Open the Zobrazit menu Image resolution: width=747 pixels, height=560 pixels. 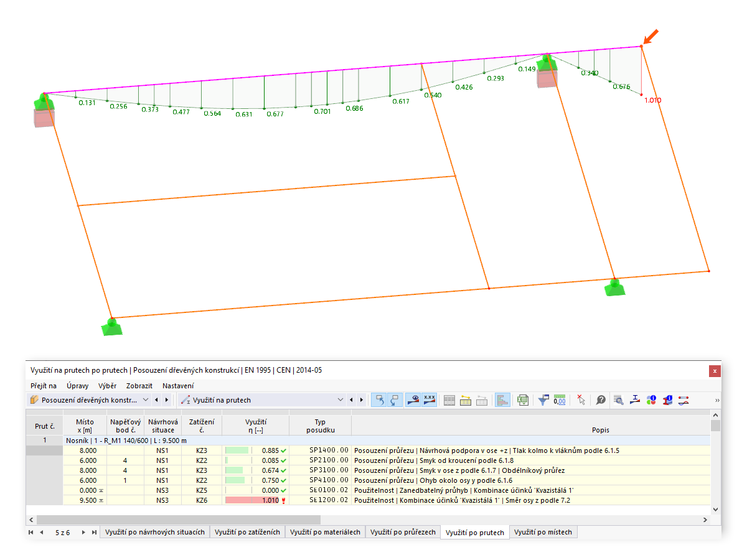click(139, 386)
